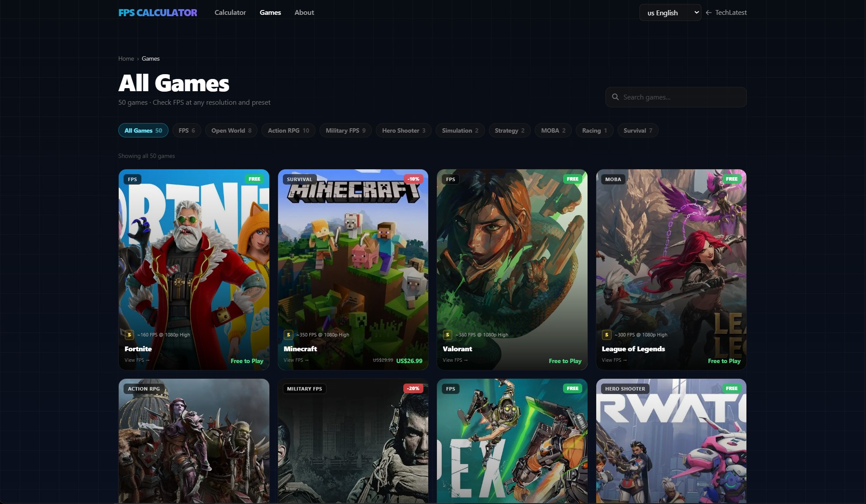This screenshot has height=504, width=866.
Task: Open the English language dropdown
Action: 670,13
